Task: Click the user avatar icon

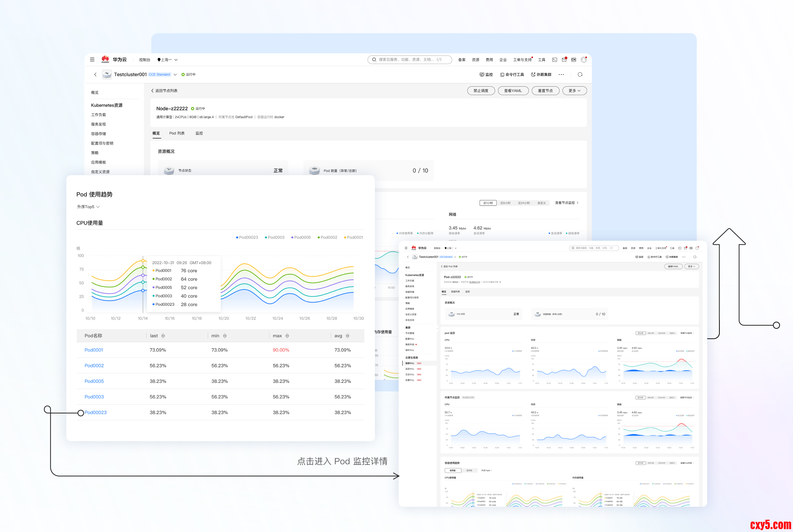Action: pyautogui.click(x=584, y=59)
